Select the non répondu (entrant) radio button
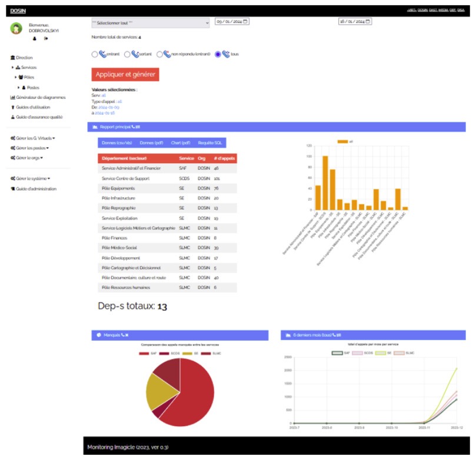Image resolution: width=476 pixels, height=459 pixels. coord(159,54)
